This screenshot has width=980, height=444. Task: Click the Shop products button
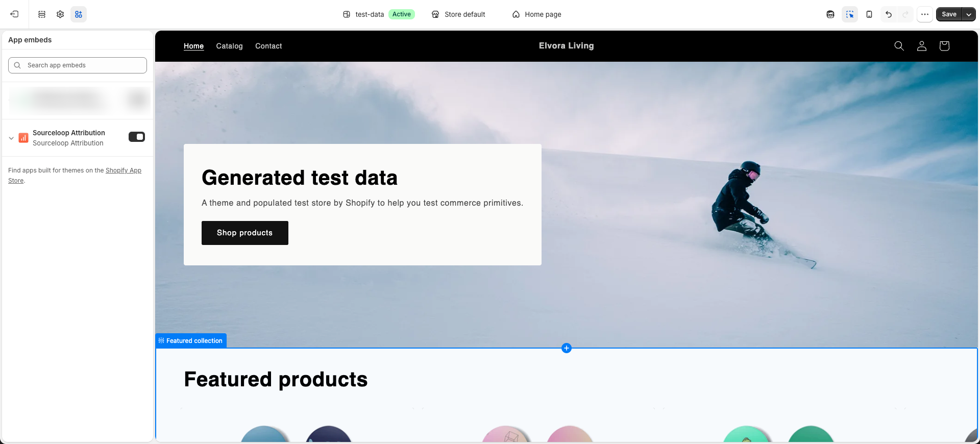245,233
